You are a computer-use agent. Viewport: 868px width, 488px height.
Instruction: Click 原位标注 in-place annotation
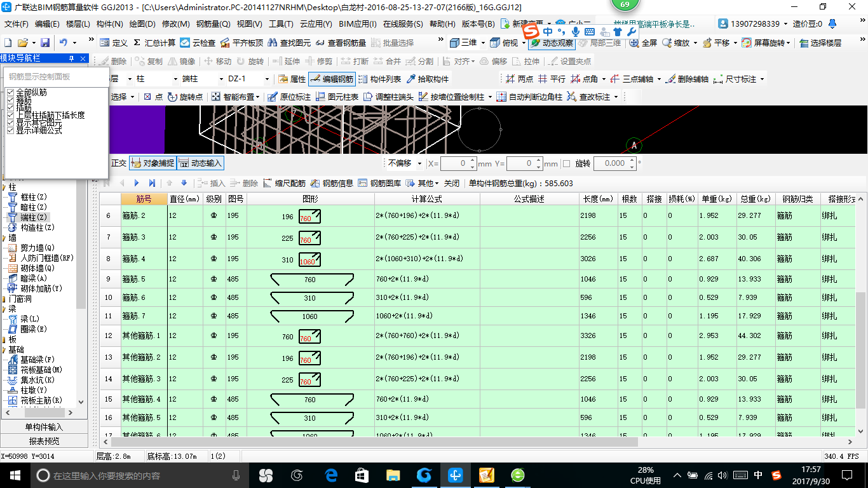pos(289,97)
